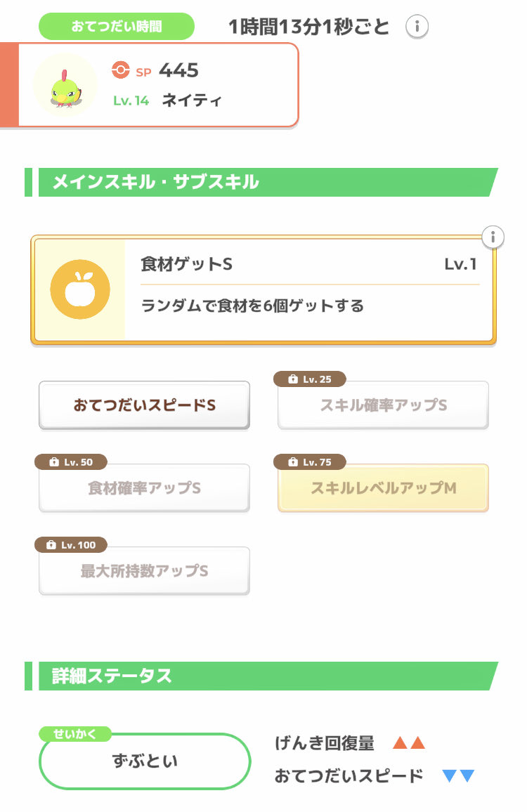Select the gold スキルレベルアップM sub skill
Image resolution: width=527 pixels, height=812 pixels.
(383, 488)
